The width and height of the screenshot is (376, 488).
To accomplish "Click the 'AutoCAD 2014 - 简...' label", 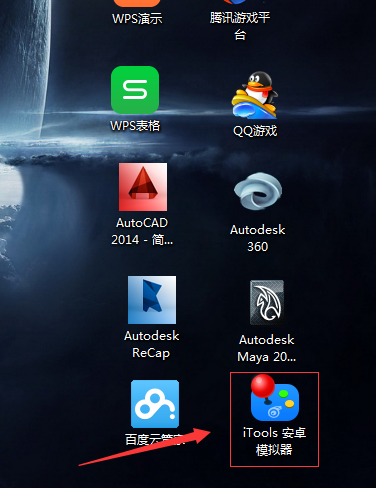I will point(142,231).
